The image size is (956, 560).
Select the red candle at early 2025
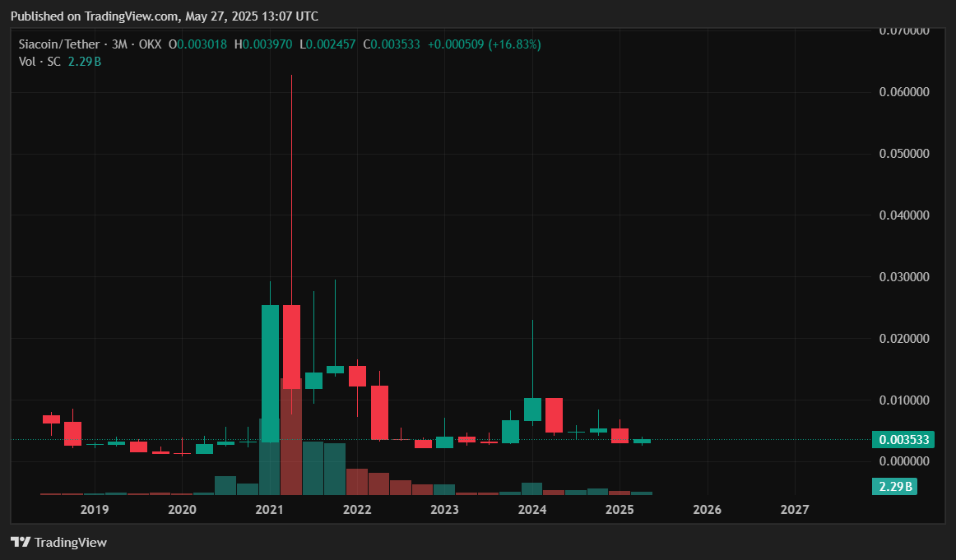[x=620, y=436]
